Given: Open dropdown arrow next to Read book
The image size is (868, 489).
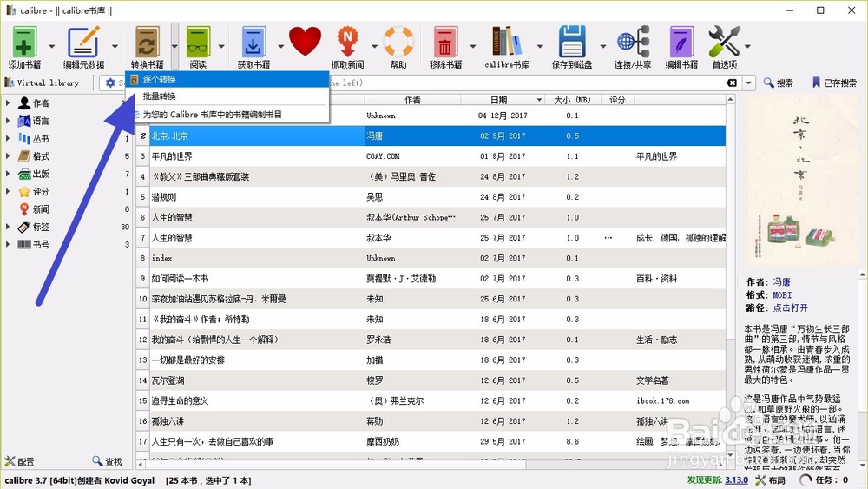Looking at the screenshot, I should click(221, 47).
